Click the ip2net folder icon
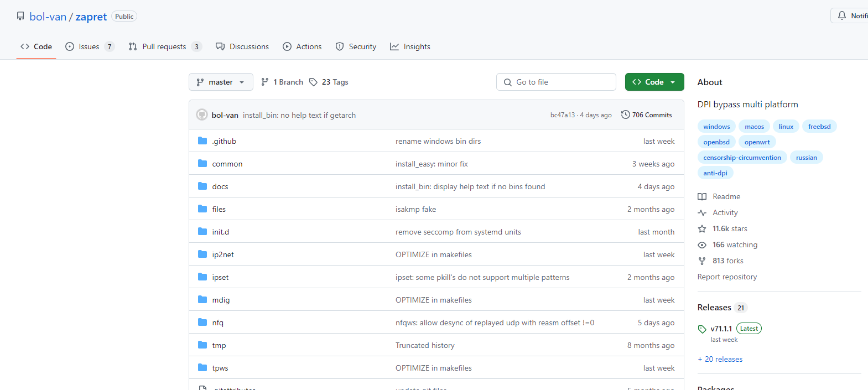868x390 pixels. [202, 254]
